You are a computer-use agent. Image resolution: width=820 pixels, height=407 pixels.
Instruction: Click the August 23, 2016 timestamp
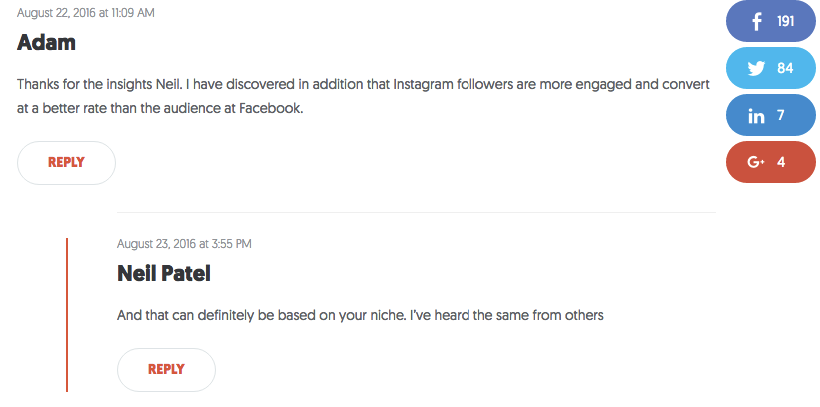184,244
